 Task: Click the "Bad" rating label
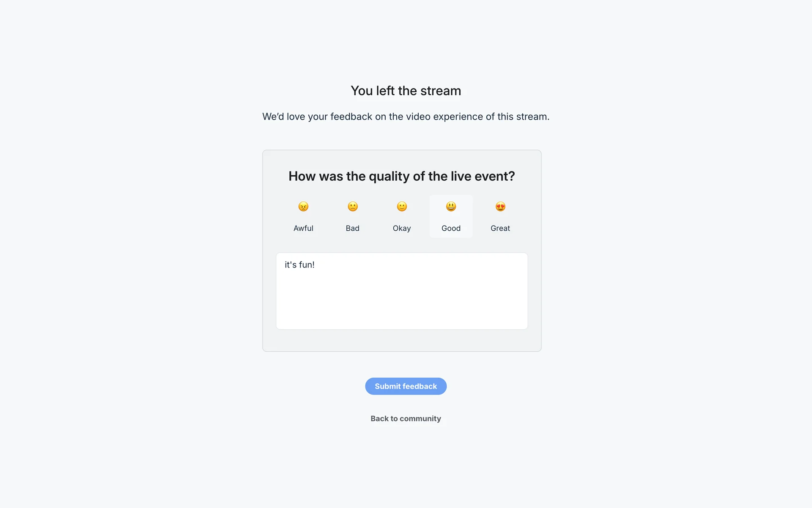353,228
